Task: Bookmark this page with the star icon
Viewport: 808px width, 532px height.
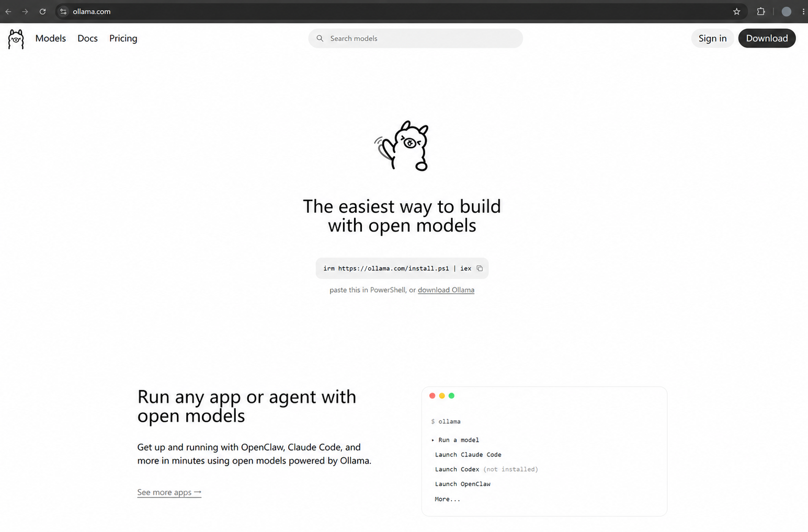Action: coord(737,11)
